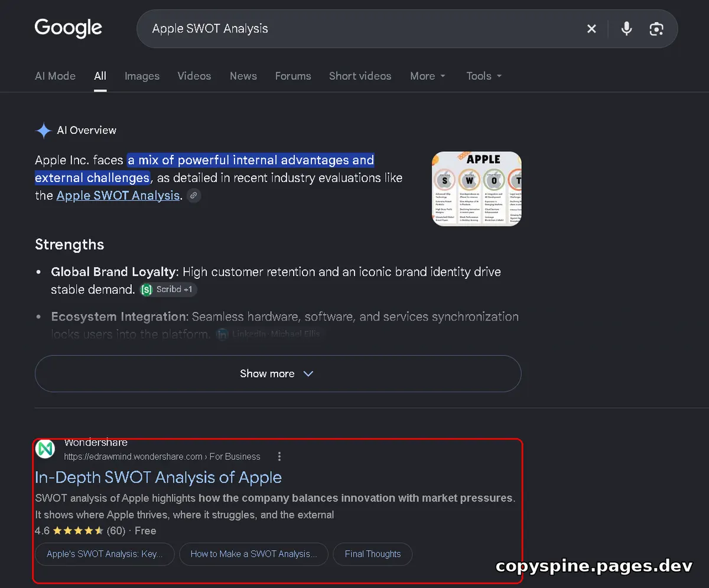Click the edrawmind.wondershare.com URL breadcrumb
The height and width of the screenshot is (588, 709).
[x=162, y=457]
